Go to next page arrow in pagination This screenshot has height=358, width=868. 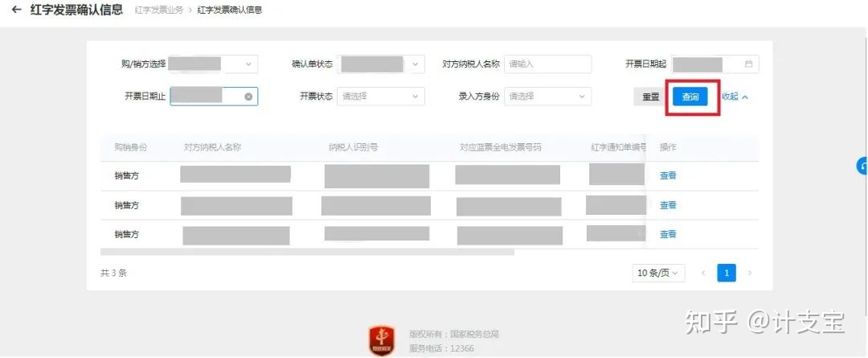(750, 273)
